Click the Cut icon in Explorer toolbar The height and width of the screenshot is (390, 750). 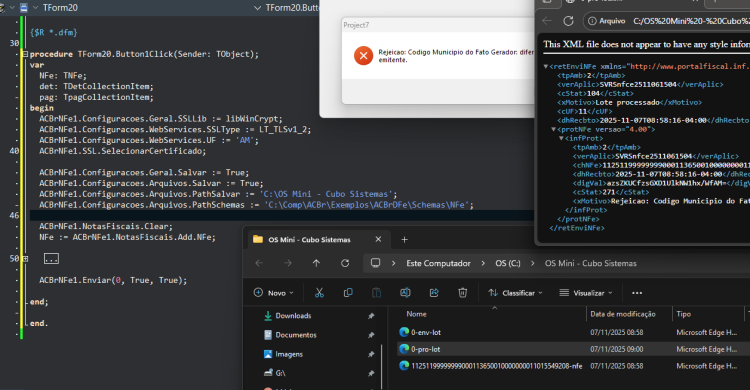click(x=319, y=292)
